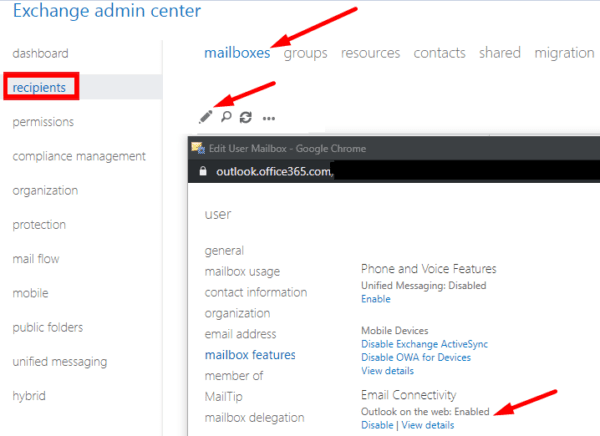This screenshot has height=436, width=600.
Task: Click the Email Connectivity heading
Action: point(409,395)
